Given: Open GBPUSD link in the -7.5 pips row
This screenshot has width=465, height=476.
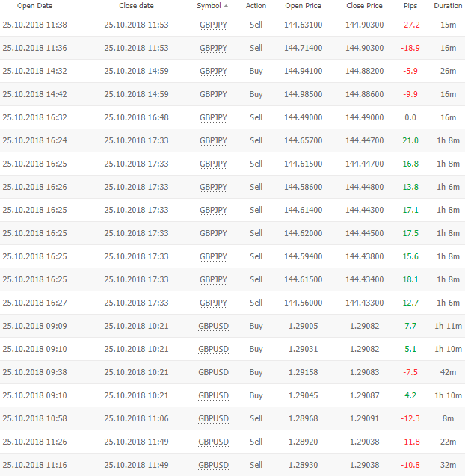Looking at the screenshot, I should click(213, 372).
